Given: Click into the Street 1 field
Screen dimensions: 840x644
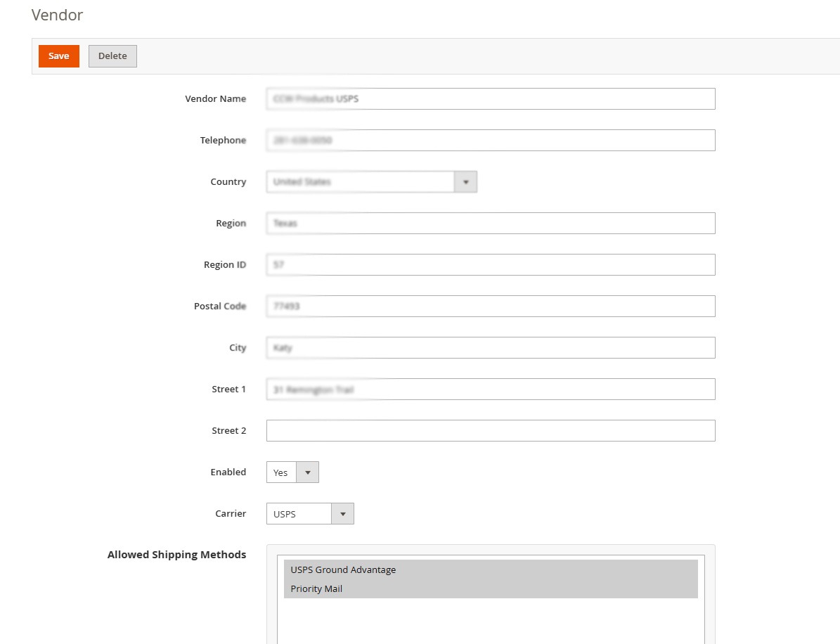Looking at the screenshot, I should tap(490, 389).
